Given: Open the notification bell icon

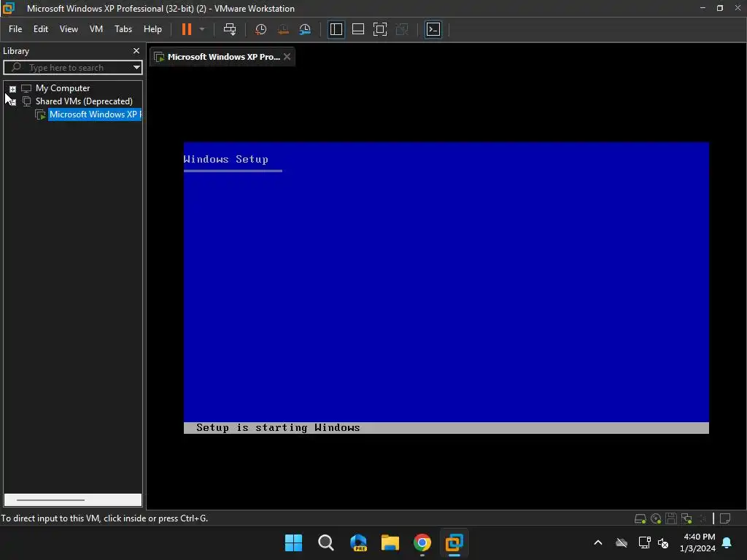Looking at the screenshot, I should point(727,542).
